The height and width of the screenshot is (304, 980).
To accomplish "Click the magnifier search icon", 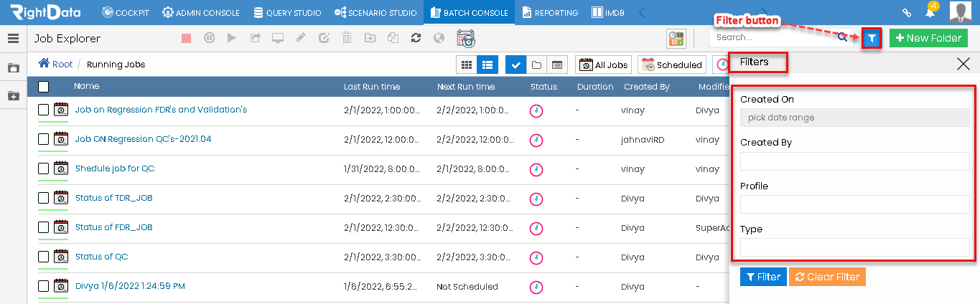I will 842,38.
